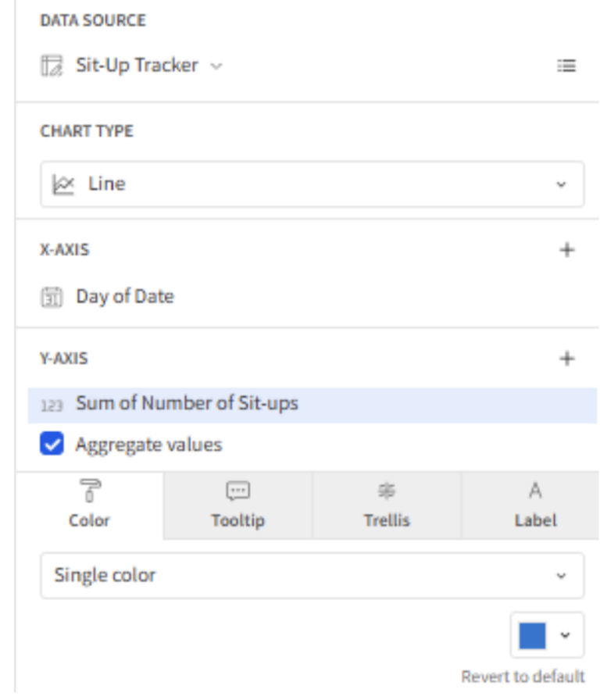Click the calendar icon beside Day of Date

click(x=52, y=297)
